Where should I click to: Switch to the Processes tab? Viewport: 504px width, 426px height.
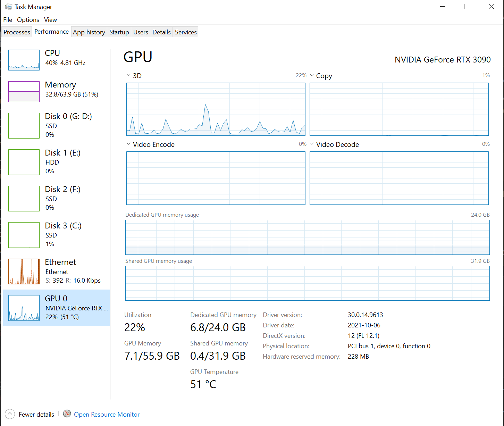(x=17, y=32)
